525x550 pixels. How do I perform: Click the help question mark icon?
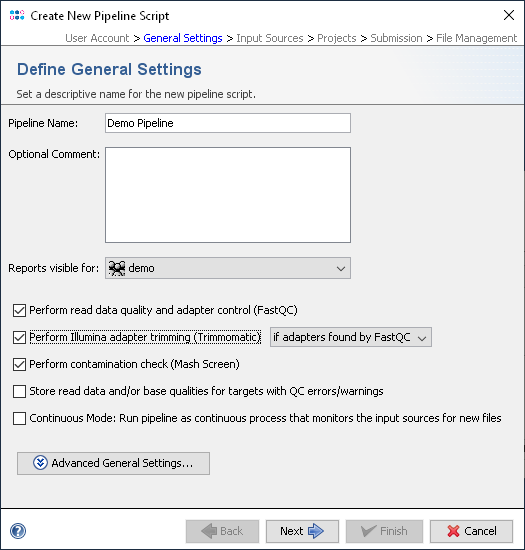click(18, 531)
